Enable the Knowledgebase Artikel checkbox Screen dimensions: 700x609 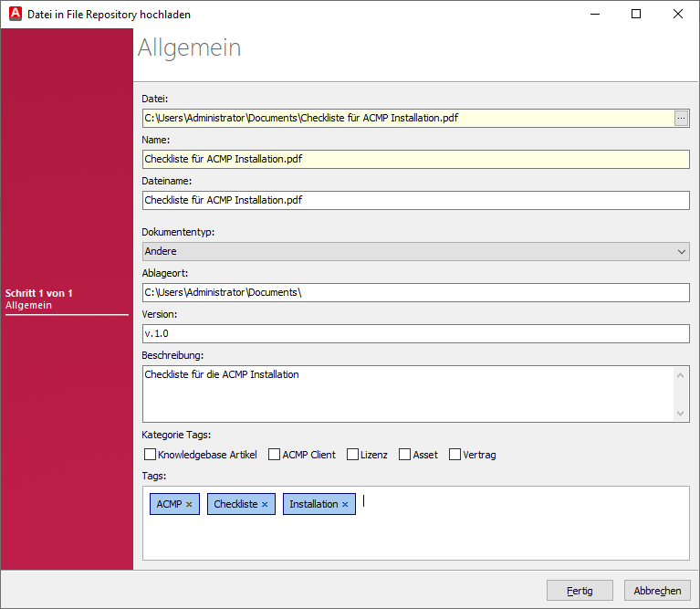click(151, 455)
